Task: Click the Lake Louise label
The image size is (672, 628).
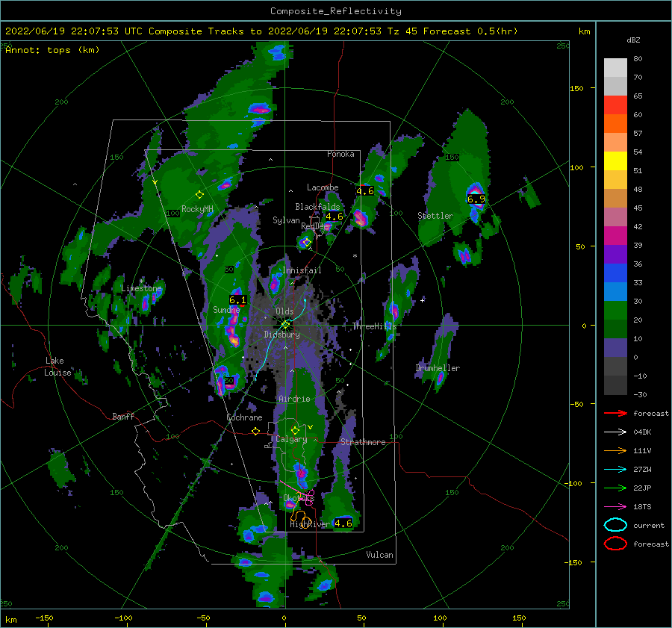Action: coord(57,367)
